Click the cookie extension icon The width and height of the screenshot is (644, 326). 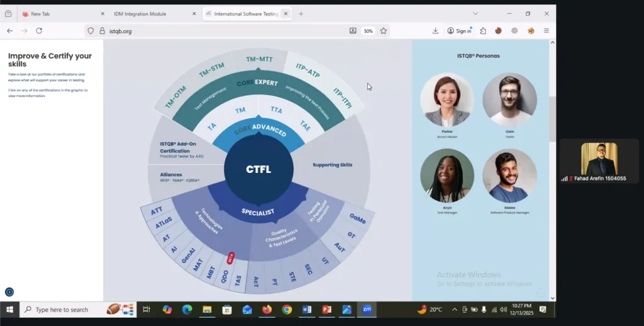[x=498, y=31]
